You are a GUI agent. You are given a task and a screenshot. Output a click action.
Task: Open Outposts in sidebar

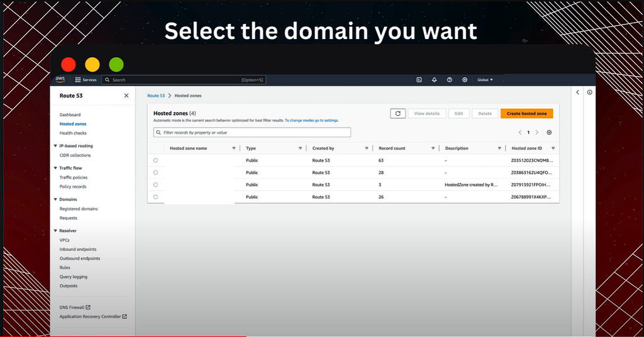(x=68, y=285)
